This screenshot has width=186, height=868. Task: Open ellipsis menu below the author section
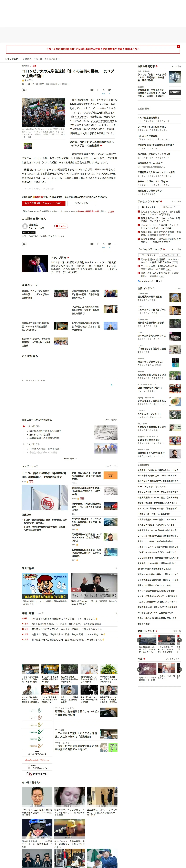click(x=115, y=244)
